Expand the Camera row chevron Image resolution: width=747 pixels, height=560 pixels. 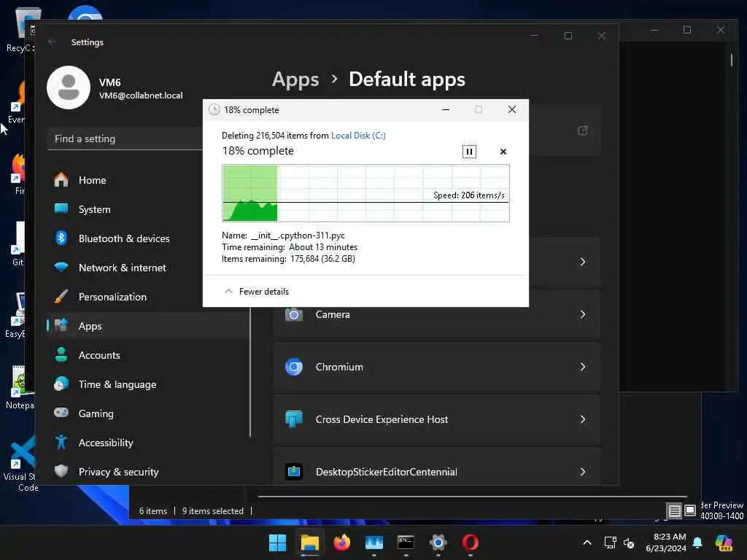click(x=583, y=314)
